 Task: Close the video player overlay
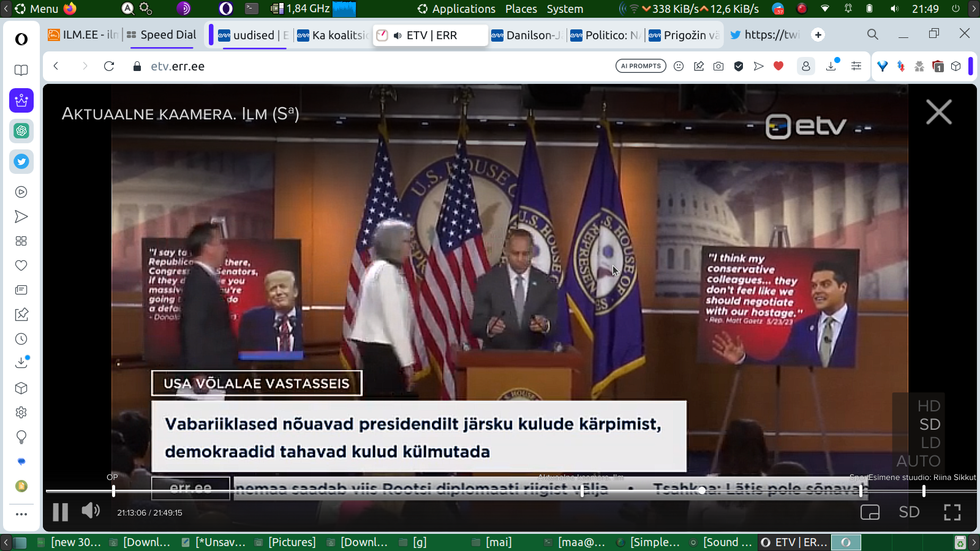click(x=939, y=113)
